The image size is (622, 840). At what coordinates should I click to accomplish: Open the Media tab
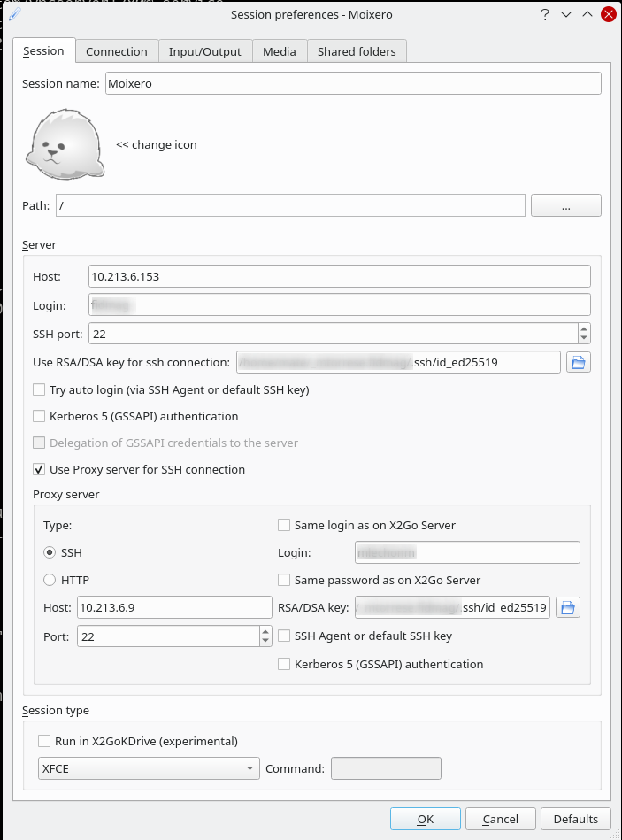tap(280, 51)
